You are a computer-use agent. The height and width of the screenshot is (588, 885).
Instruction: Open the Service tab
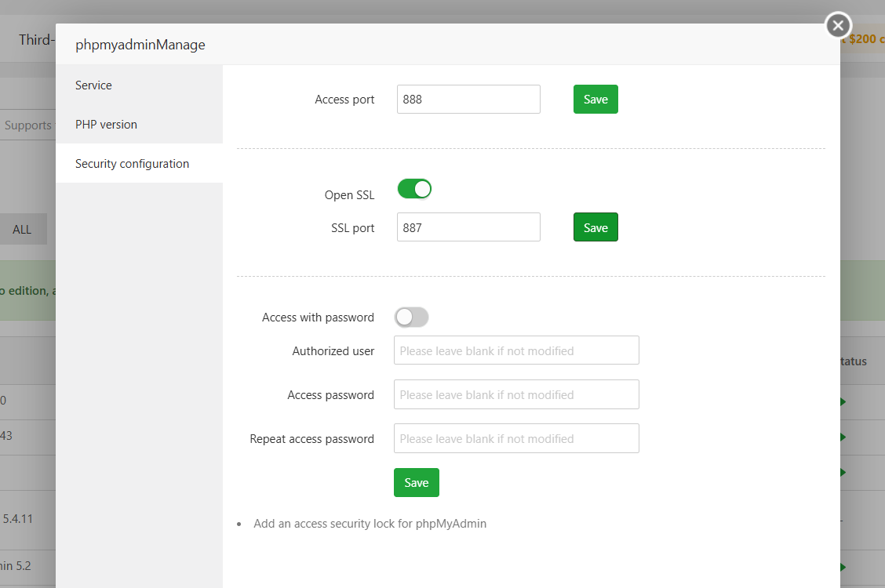click(93, 85)
